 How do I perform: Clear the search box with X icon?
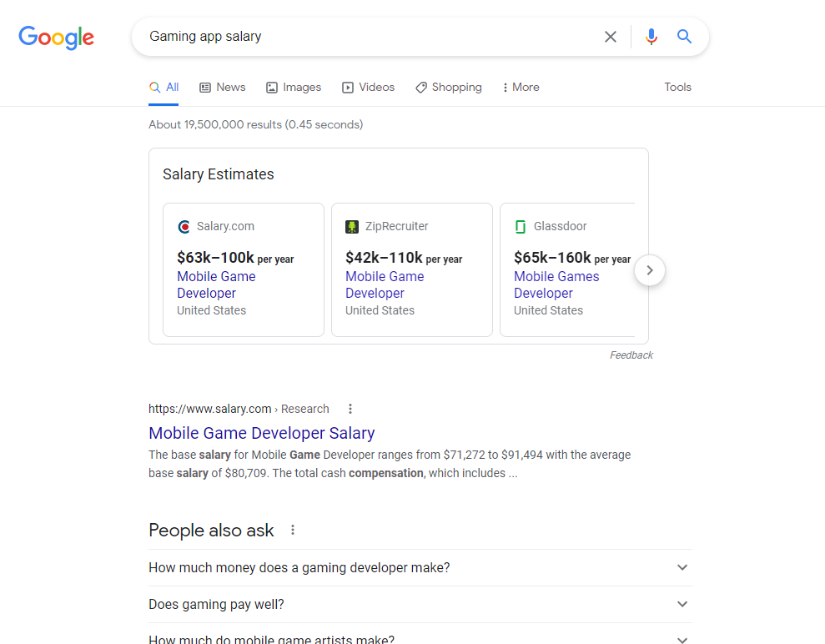click(611, 37)
